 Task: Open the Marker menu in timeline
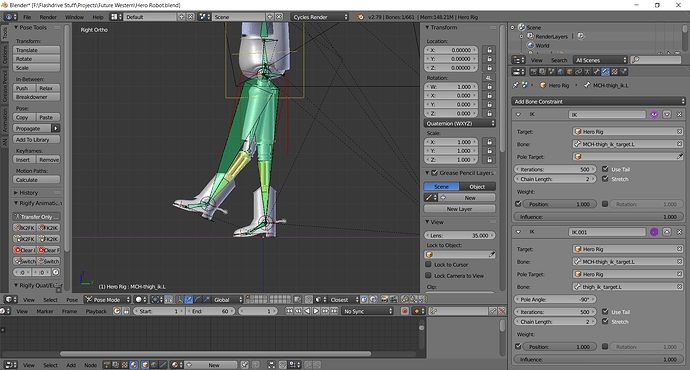coord(45,311)
